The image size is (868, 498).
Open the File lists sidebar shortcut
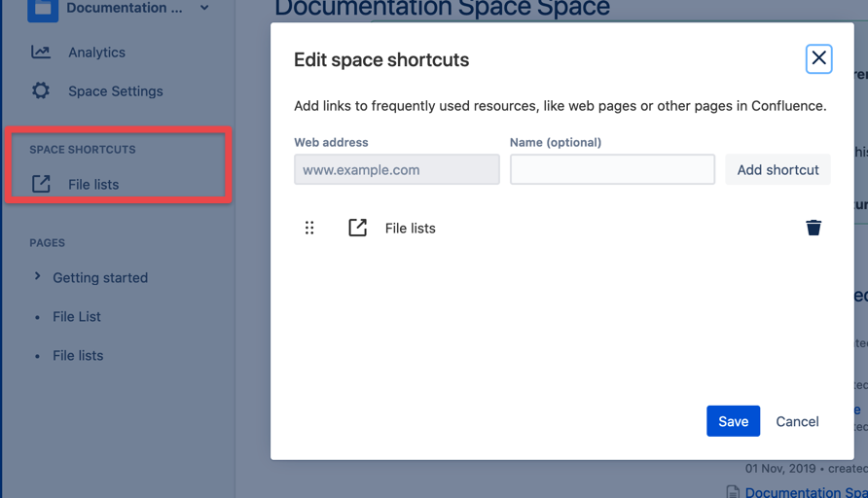point(93,184)
